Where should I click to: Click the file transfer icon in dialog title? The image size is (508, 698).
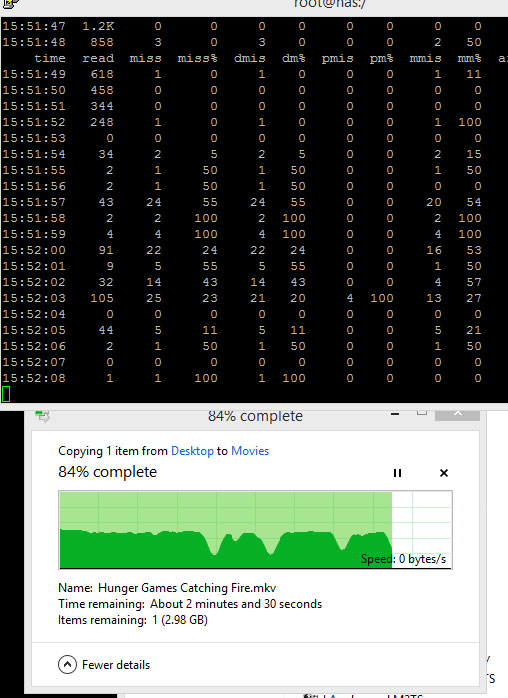coord(42,416)
